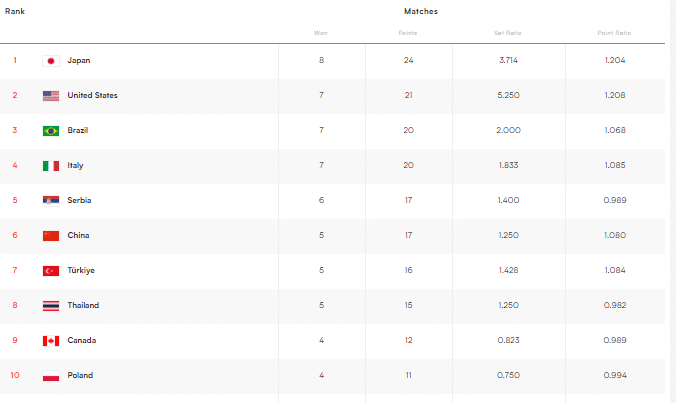676x403 pixels.
Task: Click the United States flag icon
Action: [51, 96]
